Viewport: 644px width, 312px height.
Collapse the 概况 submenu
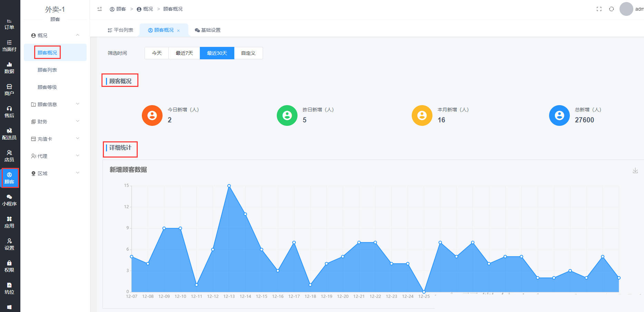[x=55, y=35]
